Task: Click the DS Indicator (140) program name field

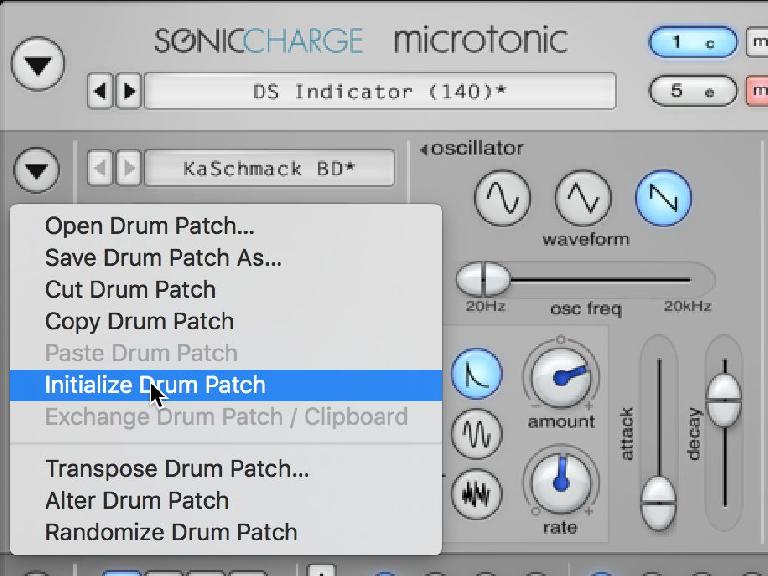Action: [x=380, y=91]
